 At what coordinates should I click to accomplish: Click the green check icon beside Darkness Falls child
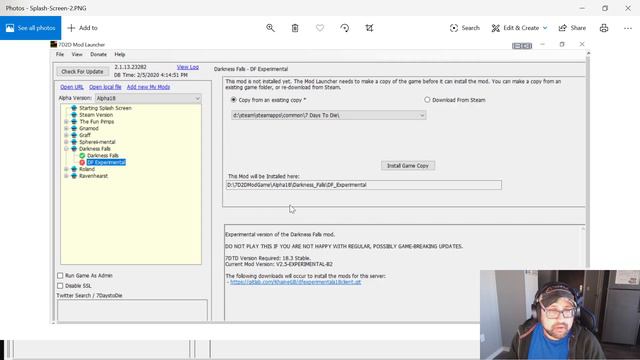pos(82,156)
